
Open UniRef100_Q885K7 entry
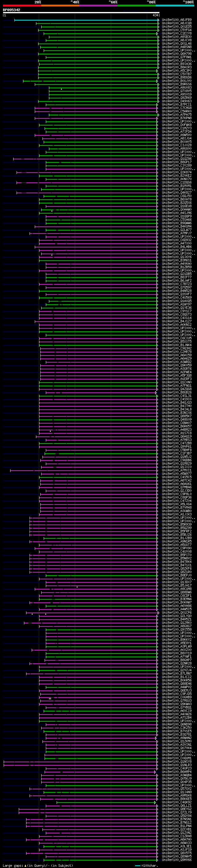click(x=177, y=416)
